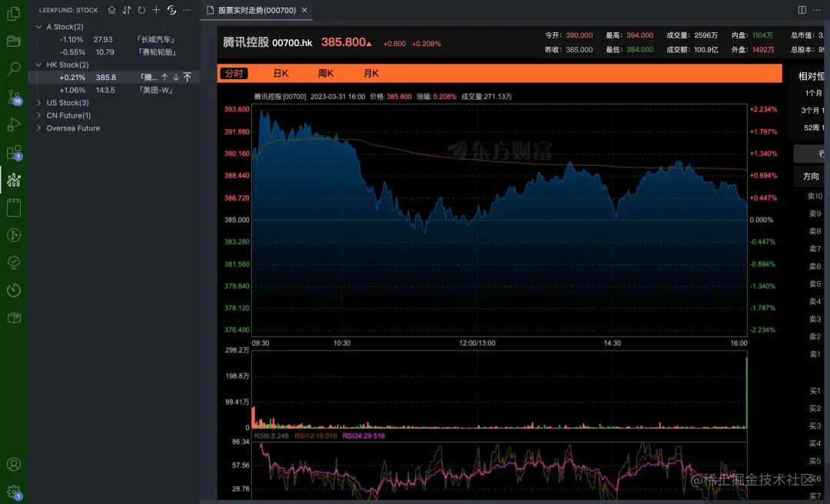
Task: Open Run and Debug view
Action: 14,124
